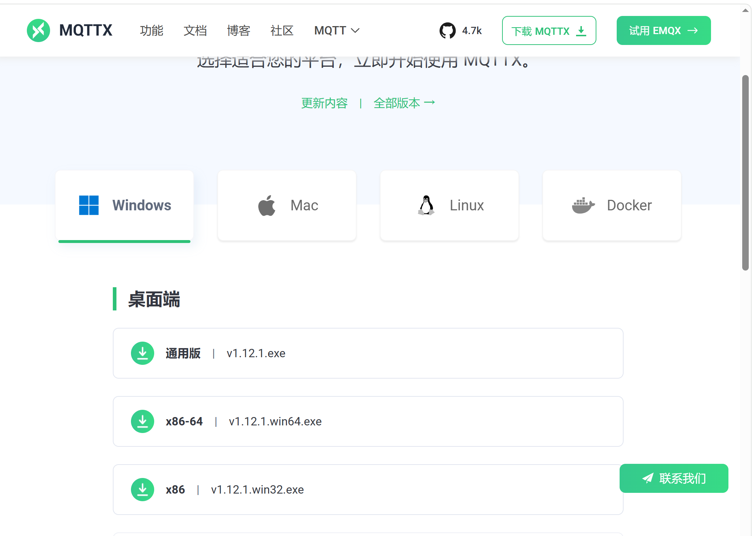Screen dimensions: 756x536
Task: Click the download icon beside x86
Action: 142,489
